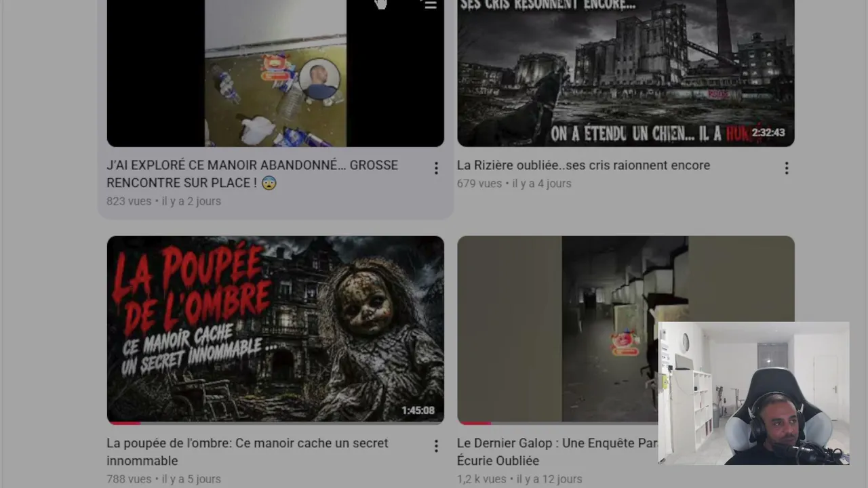
Task: Click the "il y a 4 jours" date
Action: coord(542,184)
